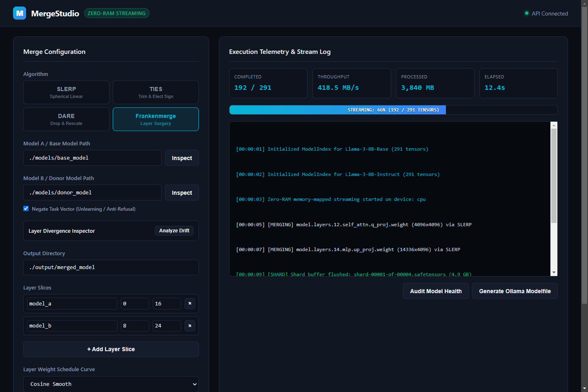Edit the Output Directory field
The width and height of the screenshot is (588, 392).
point(111,267)
